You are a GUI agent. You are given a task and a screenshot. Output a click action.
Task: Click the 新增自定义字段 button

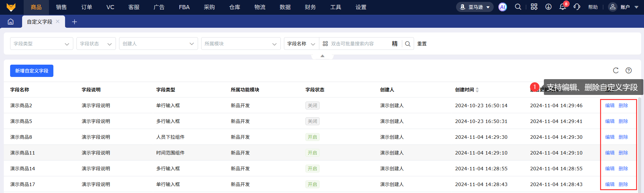(x=32, y=71)
